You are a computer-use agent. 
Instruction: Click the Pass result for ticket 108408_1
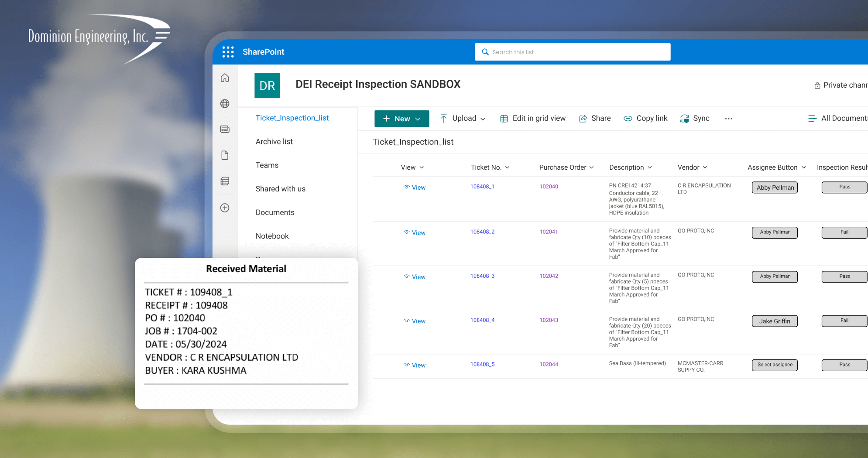pyautogui.click(x=844, y=187)
